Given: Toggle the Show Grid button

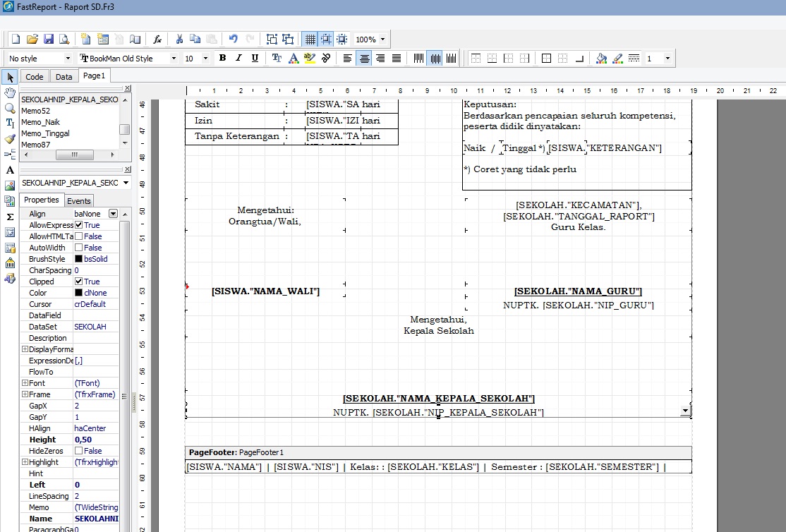Looking at the screenshot, I should point(309,40).
